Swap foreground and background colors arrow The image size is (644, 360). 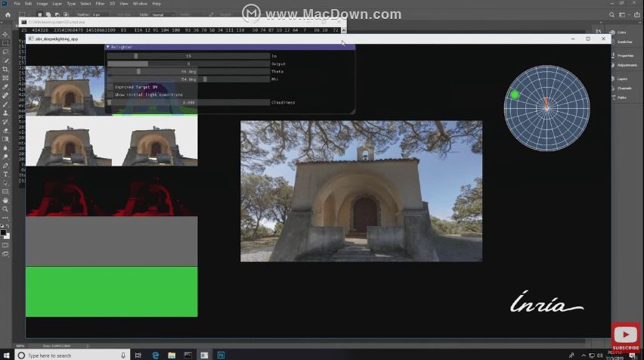pos(8,226)
